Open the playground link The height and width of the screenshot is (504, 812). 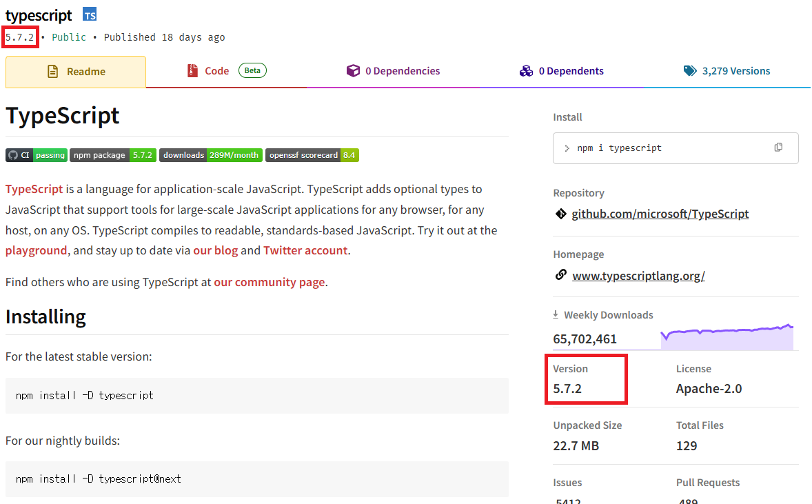pyautogui.click(x=37, y=251)
